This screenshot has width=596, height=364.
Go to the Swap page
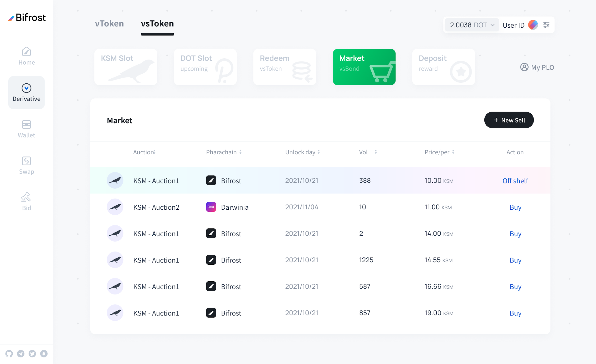pyautogui.click(x=26, y=165)
